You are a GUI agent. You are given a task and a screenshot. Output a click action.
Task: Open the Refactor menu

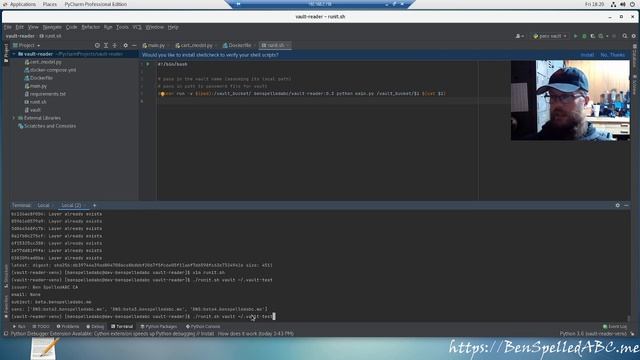click(91, 27)
